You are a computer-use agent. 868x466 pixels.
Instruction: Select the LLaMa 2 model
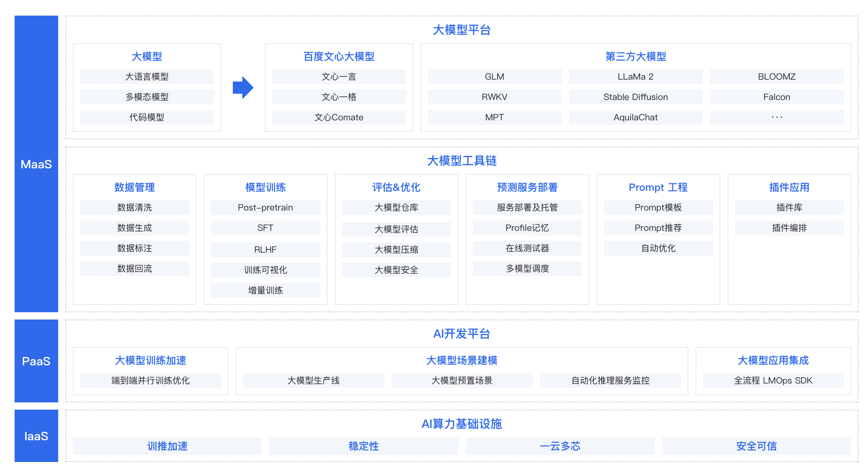pyautogui.click(x=636, y=77)
